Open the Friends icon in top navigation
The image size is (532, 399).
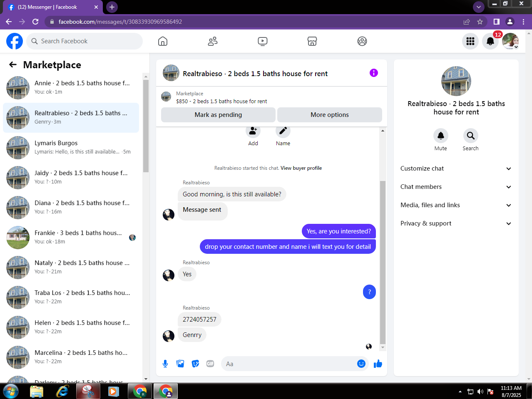coord(213,41)
